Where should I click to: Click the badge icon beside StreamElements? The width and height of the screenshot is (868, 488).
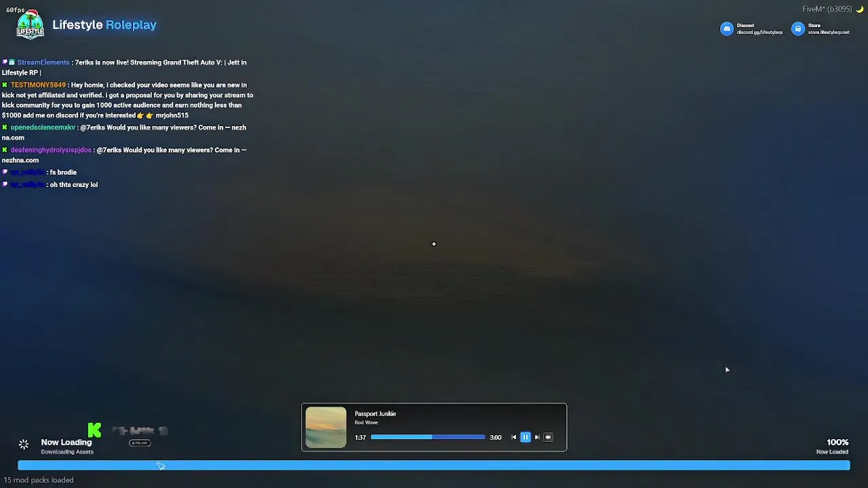click(x=12, y=62)
